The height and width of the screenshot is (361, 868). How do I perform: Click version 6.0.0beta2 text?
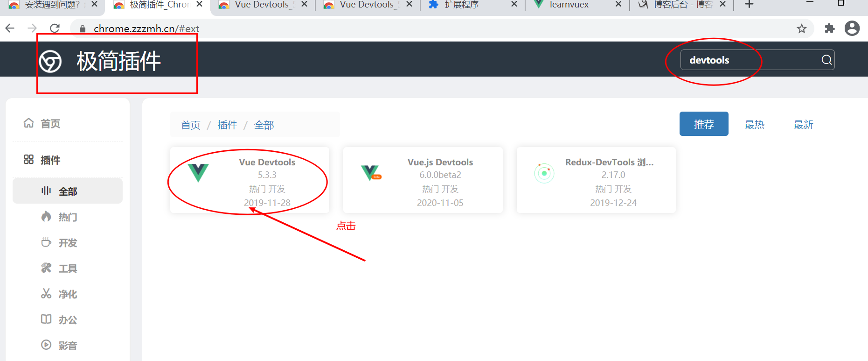click(440, 175)
